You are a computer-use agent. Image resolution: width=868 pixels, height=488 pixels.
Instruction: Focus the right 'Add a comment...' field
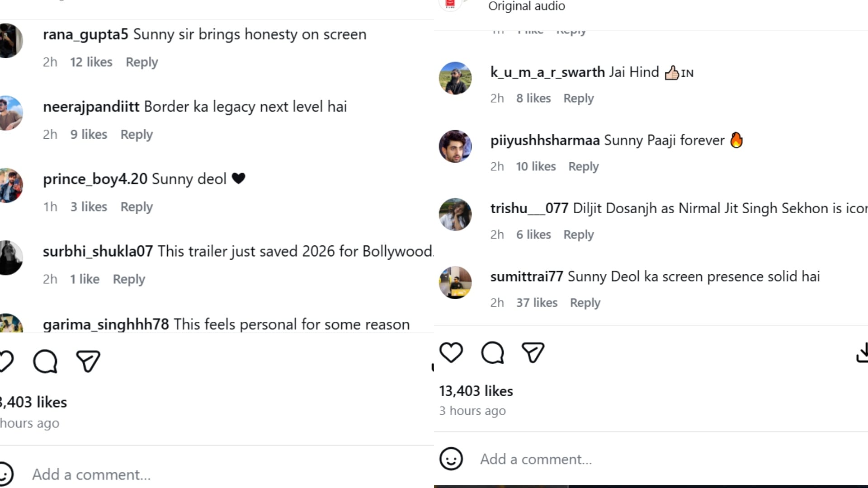click(536, 459)
